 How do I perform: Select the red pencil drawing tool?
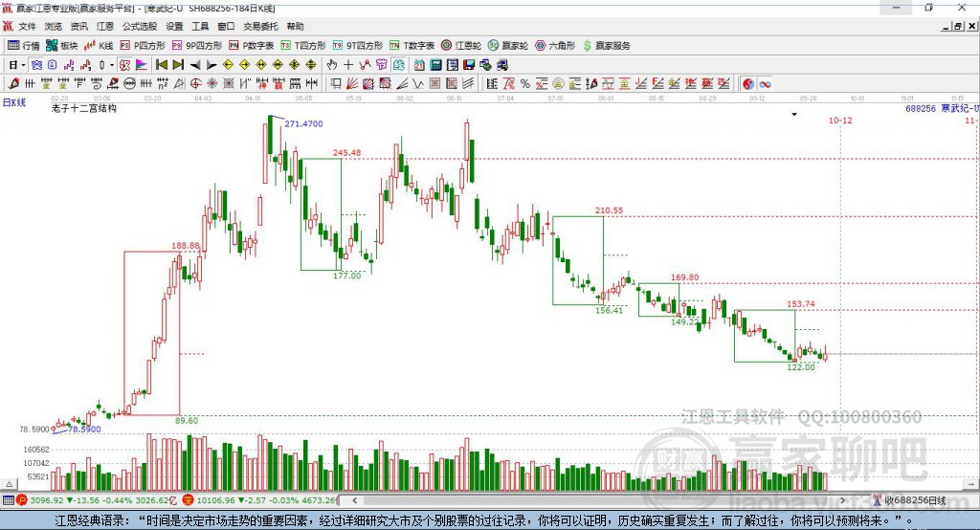pyautogui.click(x=13, y=84)
